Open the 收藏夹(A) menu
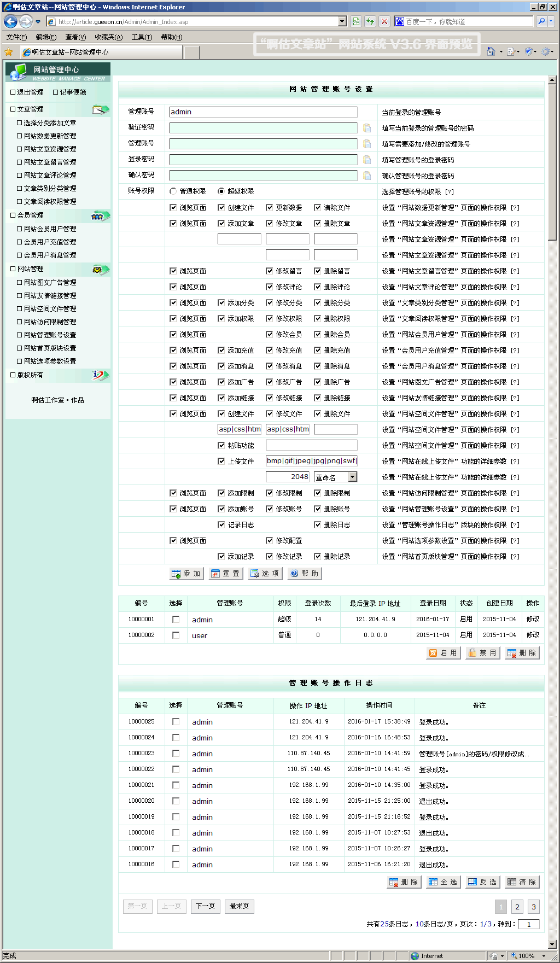This screenshot has width=560, height=963. coord(108,37)
